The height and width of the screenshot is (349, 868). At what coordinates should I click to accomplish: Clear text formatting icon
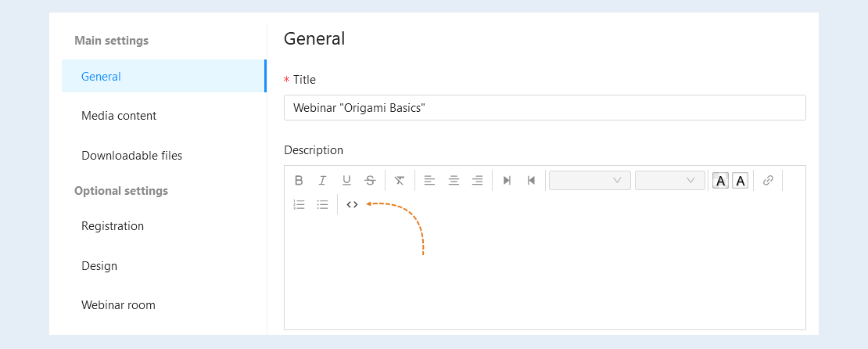400,180
